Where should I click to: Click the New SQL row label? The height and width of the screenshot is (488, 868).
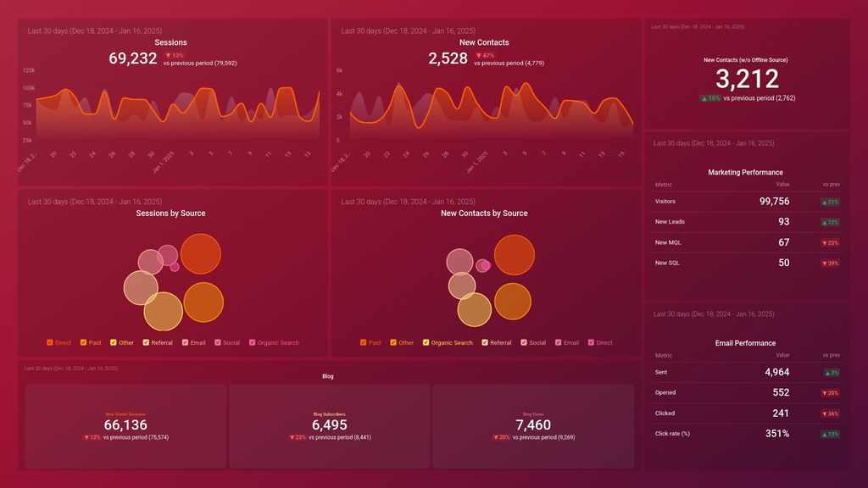click(x=667, y=263)
